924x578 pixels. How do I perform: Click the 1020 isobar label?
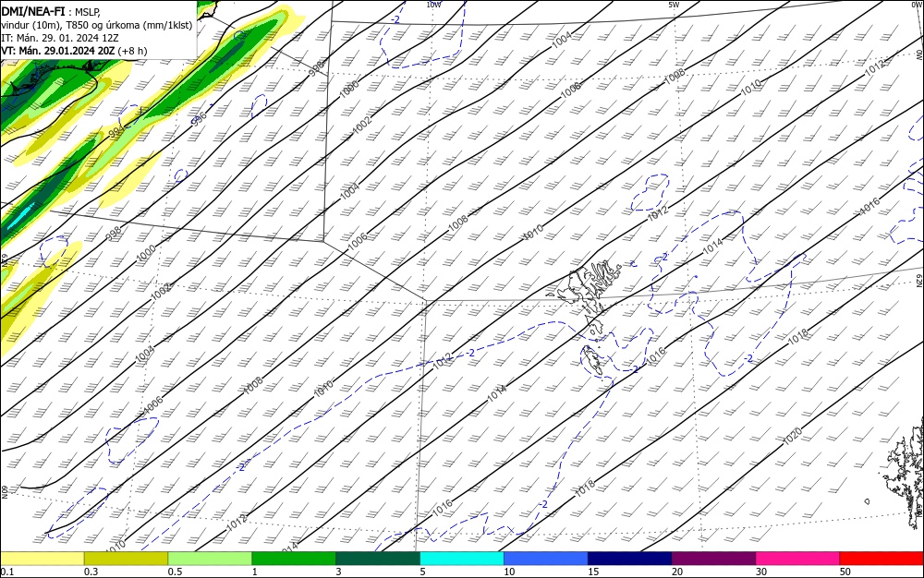(793, 436)
